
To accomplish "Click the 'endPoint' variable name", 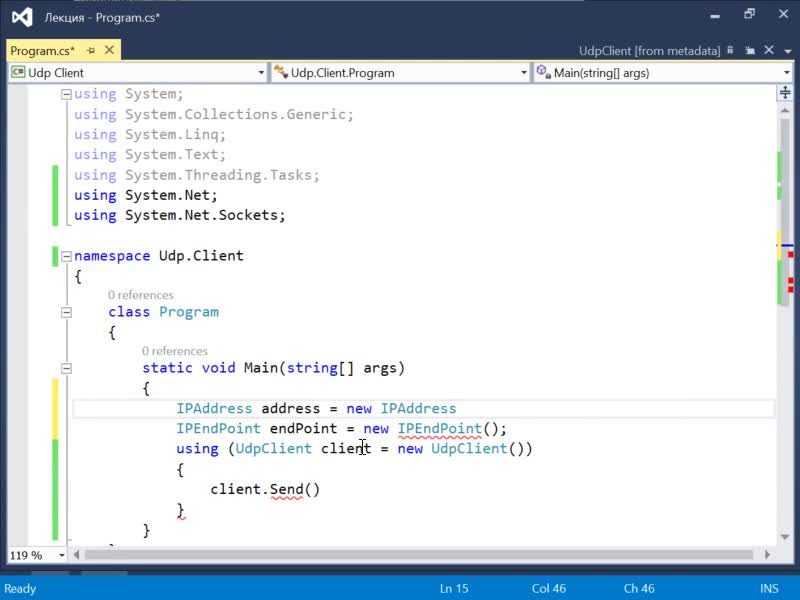I will pos(304,429).
